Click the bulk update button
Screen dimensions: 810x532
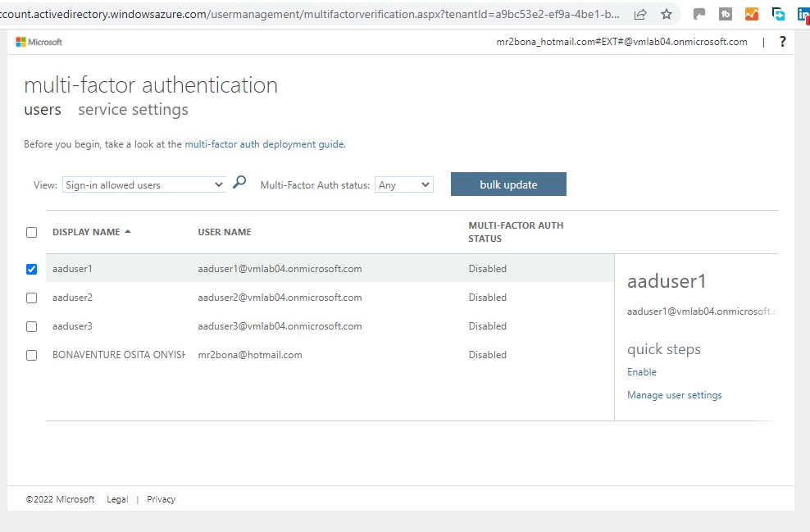(x=508, y=184)
